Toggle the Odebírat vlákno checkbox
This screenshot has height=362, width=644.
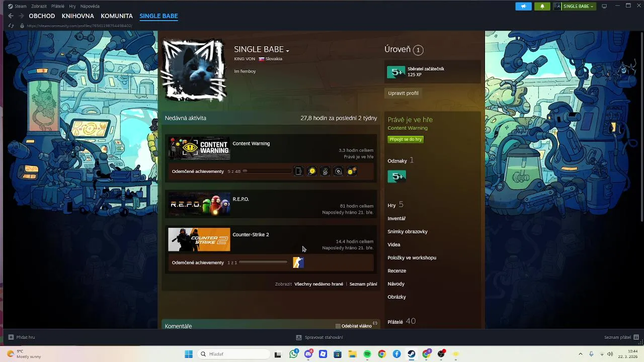pyautogui.click(x=338, y=326)
